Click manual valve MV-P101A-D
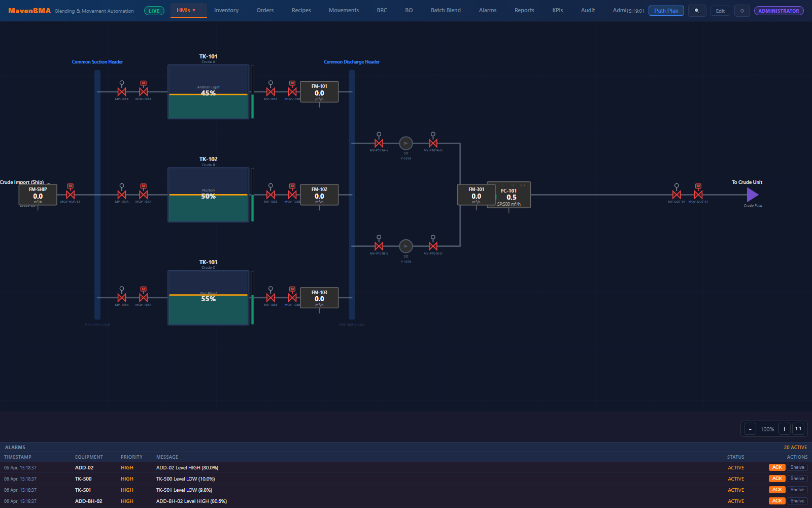This screenshot has height=508, width=812. pyautogui.click(x=433, y=143)
